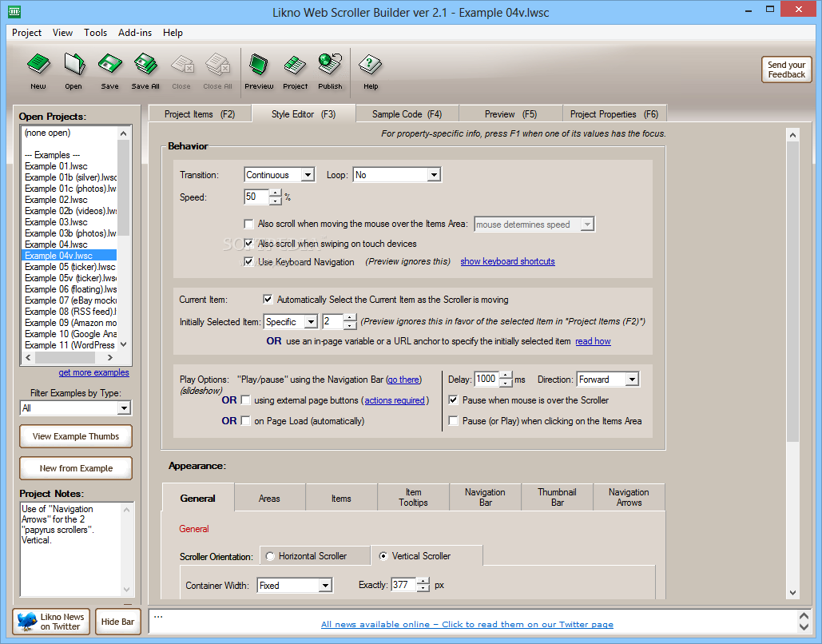Open the Transition dropdown
This screenshot has width=822, height=644.
click(x=308, y=175)
